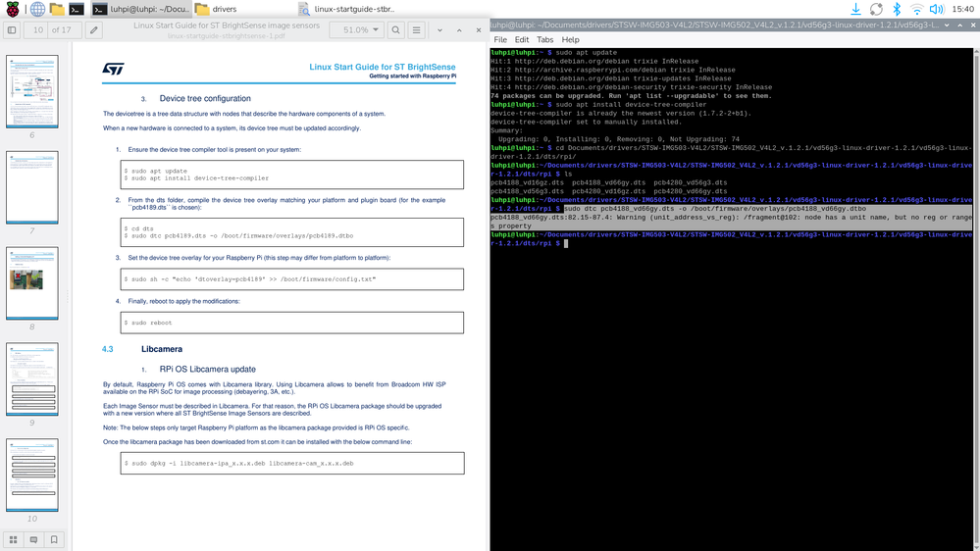Activate the annotation pencil tool
Viewport: 980px width, 551px height.
click(94, 30)
